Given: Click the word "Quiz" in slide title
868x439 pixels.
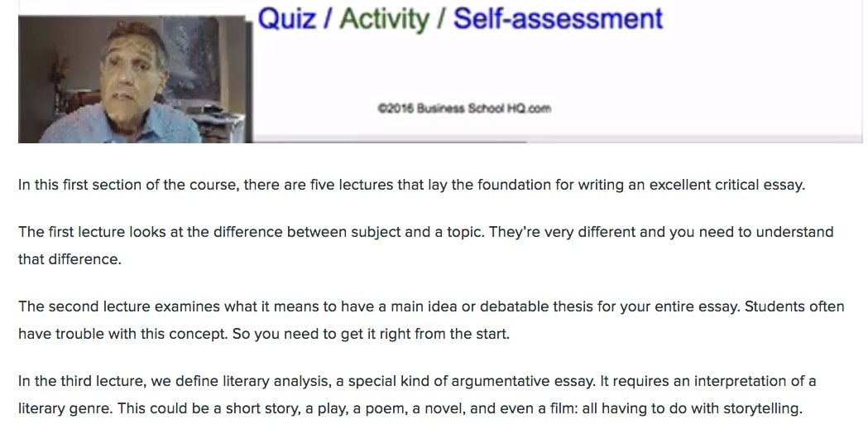Looking at the screenshot, I should [x=286, y=18].
